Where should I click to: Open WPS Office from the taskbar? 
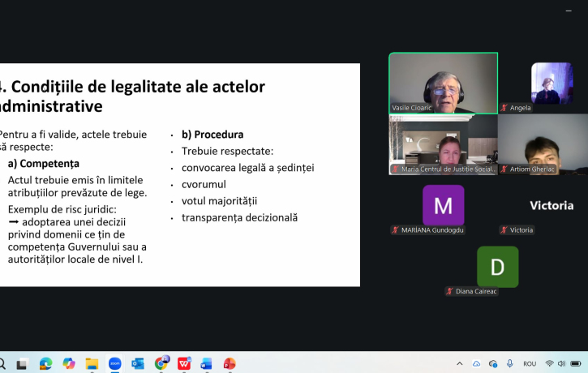[x=184, y=363]
